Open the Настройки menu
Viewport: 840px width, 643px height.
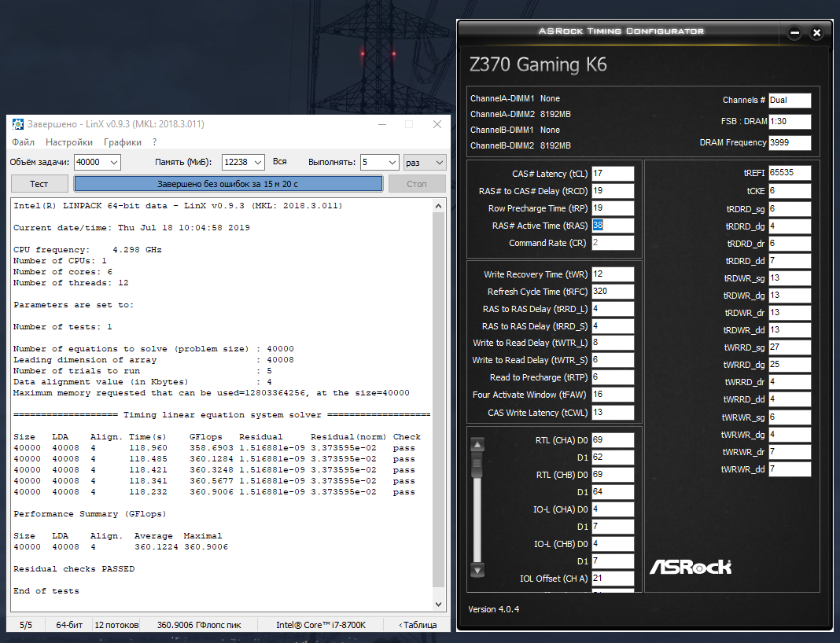click(x=69, y=141)
